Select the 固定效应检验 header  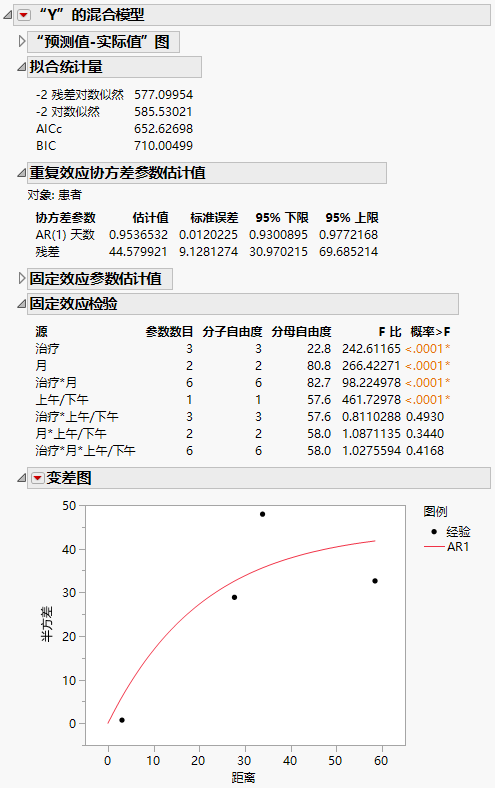[x=243, y=304]
